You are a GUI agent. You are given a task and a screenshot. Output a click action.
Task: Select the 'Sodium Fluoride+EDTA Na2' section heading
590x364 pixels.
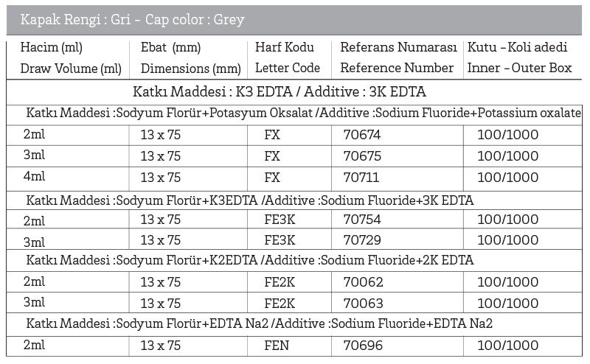pos(259,324)
